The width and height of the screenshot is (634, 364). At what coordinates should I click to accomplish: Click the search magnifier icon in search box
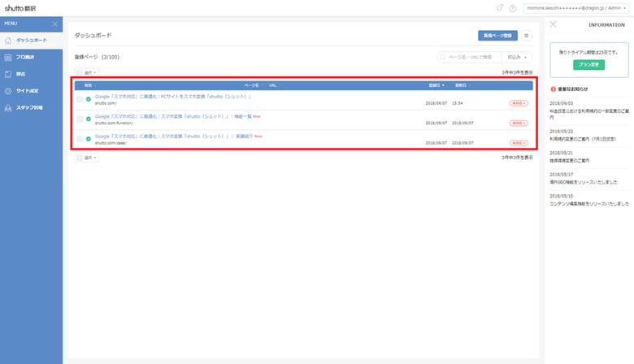(442, 57)
